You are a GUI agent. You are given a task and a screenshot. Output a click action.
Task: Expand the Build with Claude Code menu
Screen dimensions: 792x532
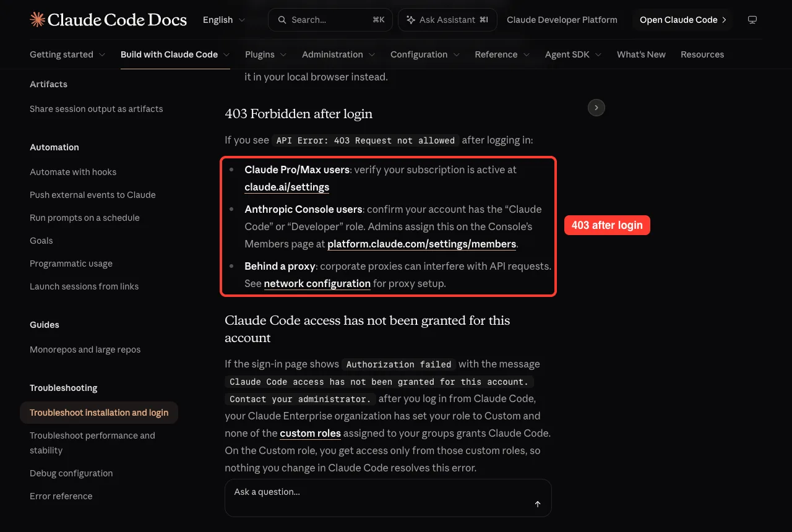[x=175, y=54]
